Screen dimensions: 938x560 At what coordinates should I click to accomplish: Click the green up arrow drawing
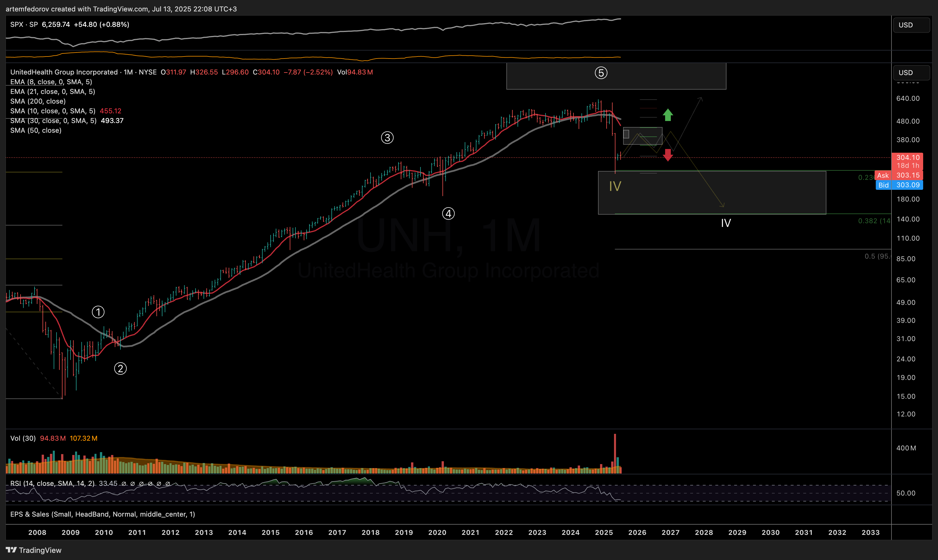[x=667, y=115]
